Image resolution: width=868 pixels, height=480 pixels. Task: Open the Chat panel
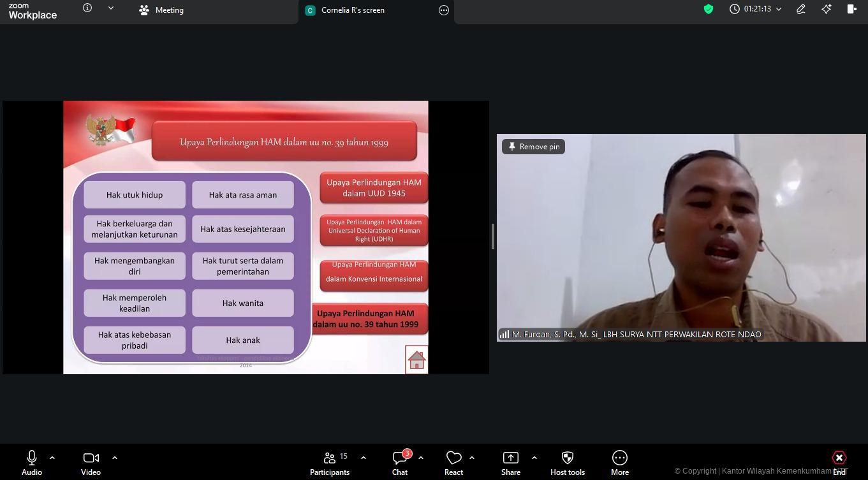pyautogui.click(x=400, y=463)
